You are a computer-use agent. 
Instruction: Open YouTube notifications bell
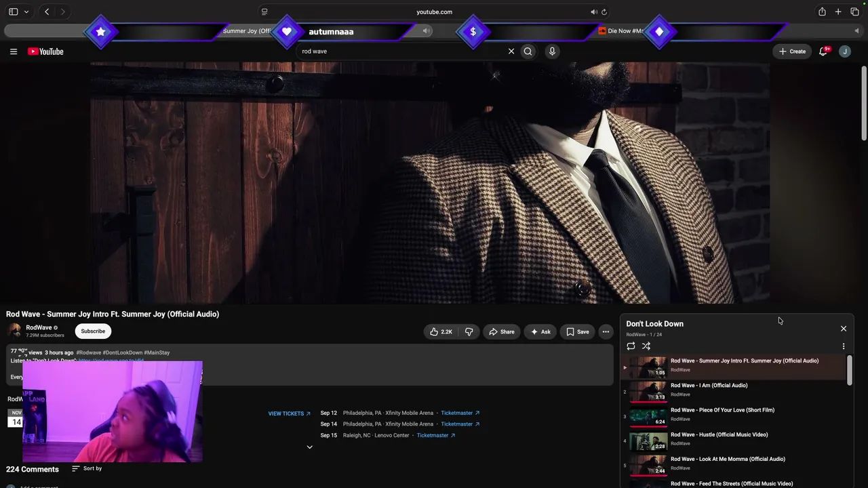[x=823, y=52]
